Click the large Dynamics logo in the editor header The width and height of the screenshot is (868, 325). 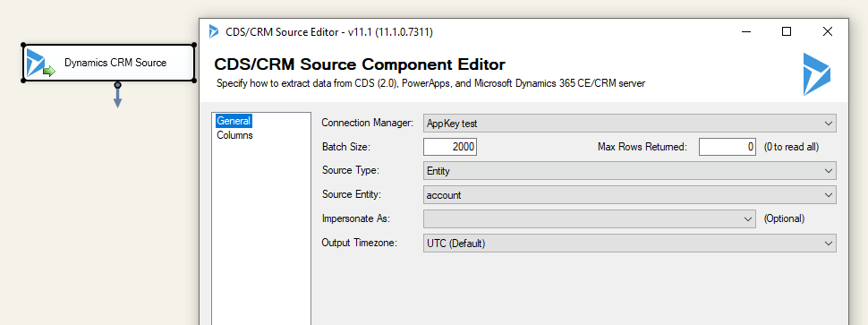point(817,74)
